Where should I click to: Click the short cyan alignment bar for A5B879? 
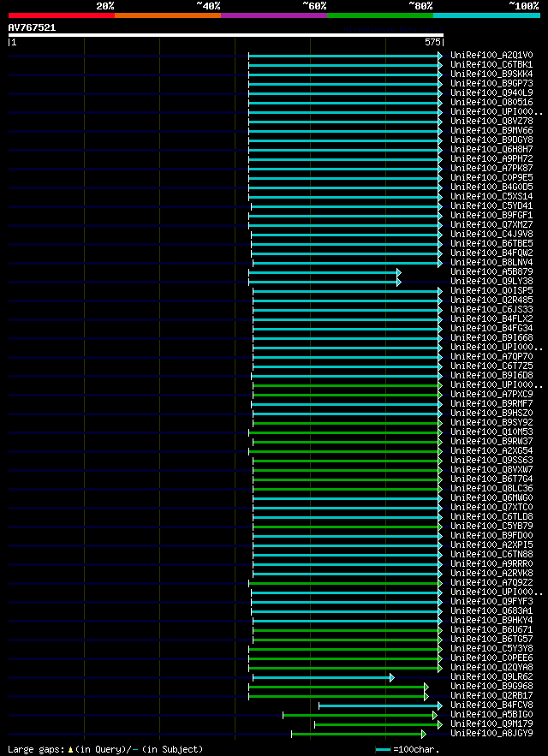tap(325, 272)
